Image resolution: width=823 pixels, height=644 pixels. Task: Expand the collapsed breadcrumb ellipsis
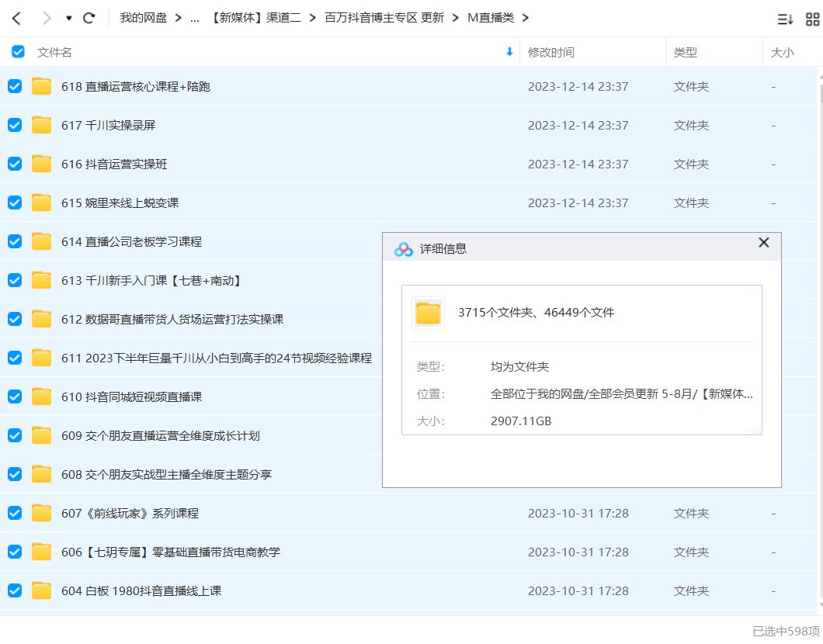195,18
